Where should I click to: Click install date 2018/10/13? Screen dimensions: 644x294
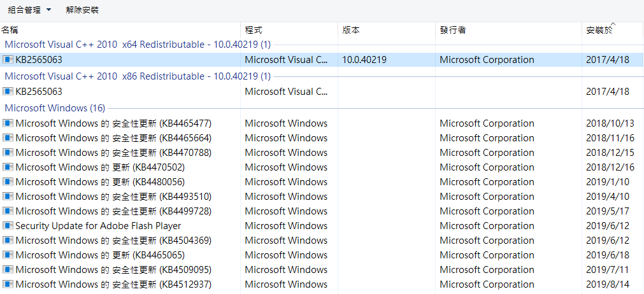(x=610, y=123)
